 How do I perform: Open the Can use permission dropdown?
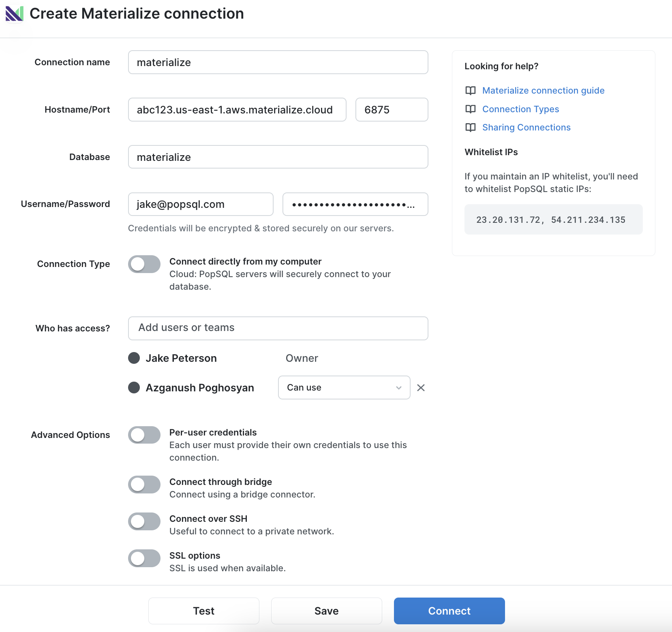344,388
